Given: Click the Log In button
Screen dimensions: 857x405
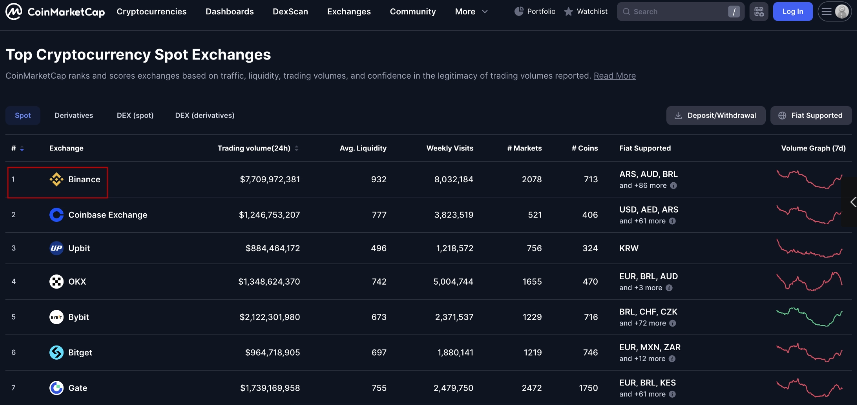Looking at the screenshot, I should pyautogui.click(x=793, y=11).
